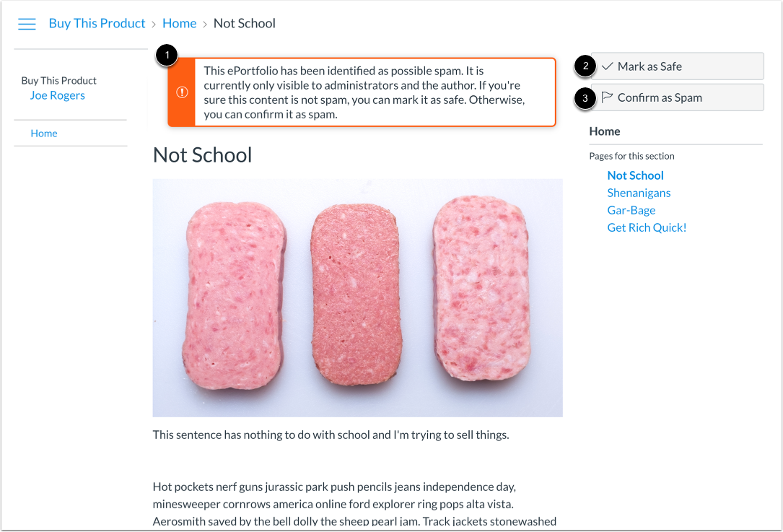The image size is (783, 532).
Task: Open the Get Rich Quick! page
Action: (x=647, y=227)
